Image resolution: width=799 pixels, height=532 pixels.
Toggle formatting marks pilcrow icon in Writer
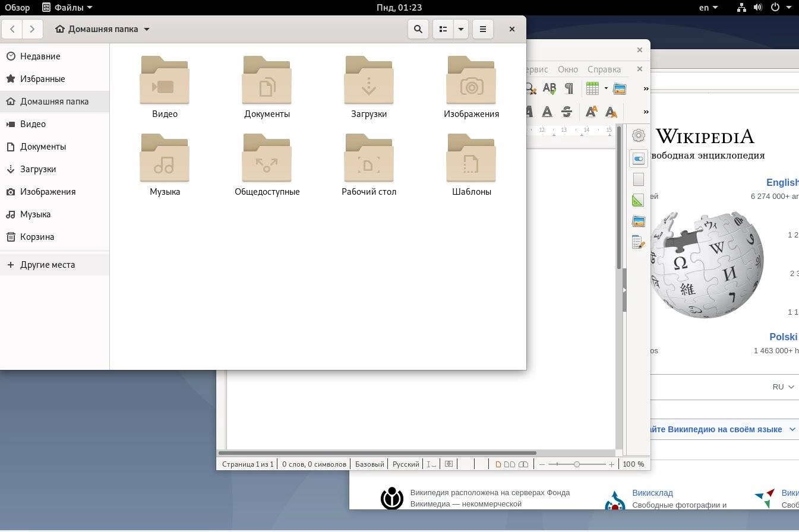569,88
